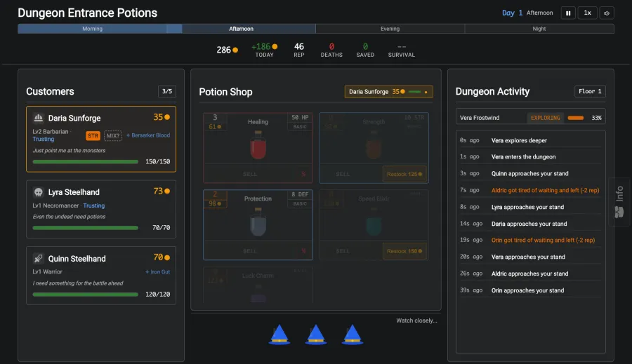Viewport: 632px width, 364px height.
Task: Pick the middle wizard hat
Action: click(315, 335)
